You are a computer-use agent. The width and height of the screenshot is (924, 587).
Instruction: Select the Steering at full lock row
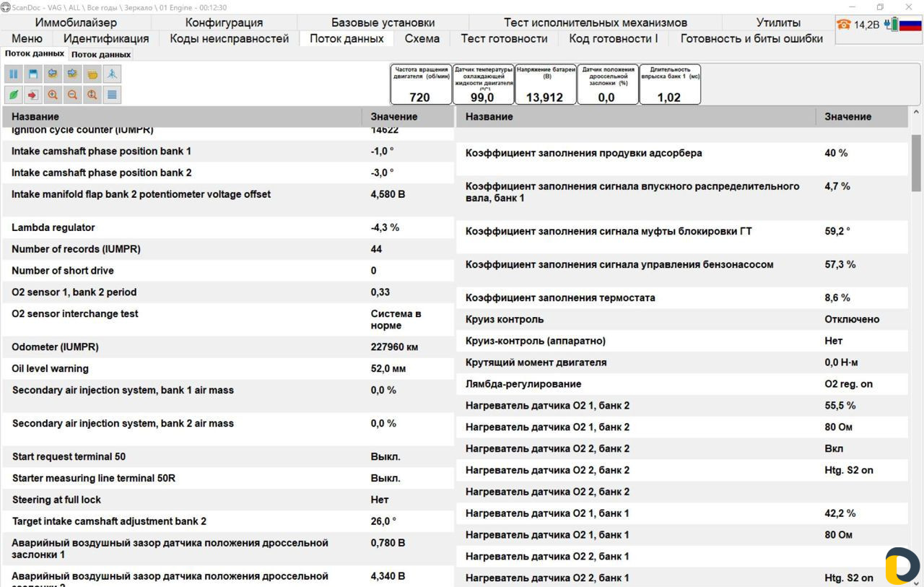pos(228,500)
